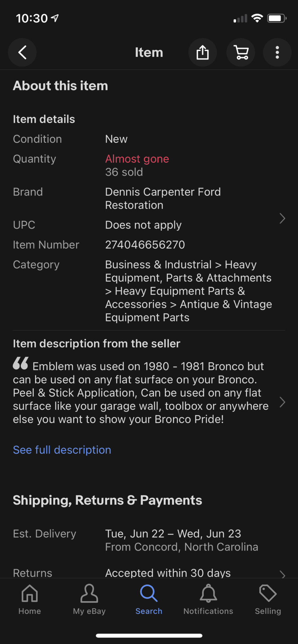The height and width of the screenshot is (644, 298).
Task: Tap the item number 274046656270
Action: (x=145, y=245)
